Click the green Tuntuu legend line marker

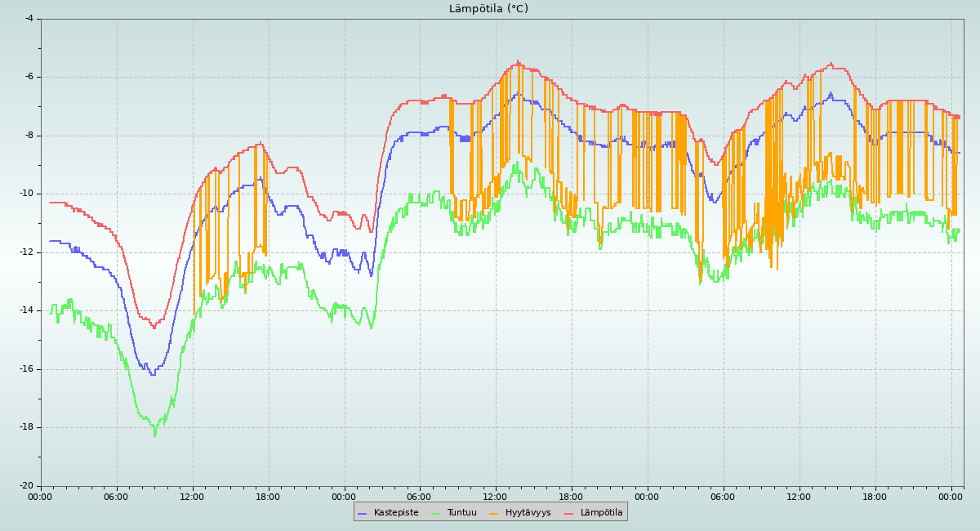pyautogui.click(x=436, y=513)
